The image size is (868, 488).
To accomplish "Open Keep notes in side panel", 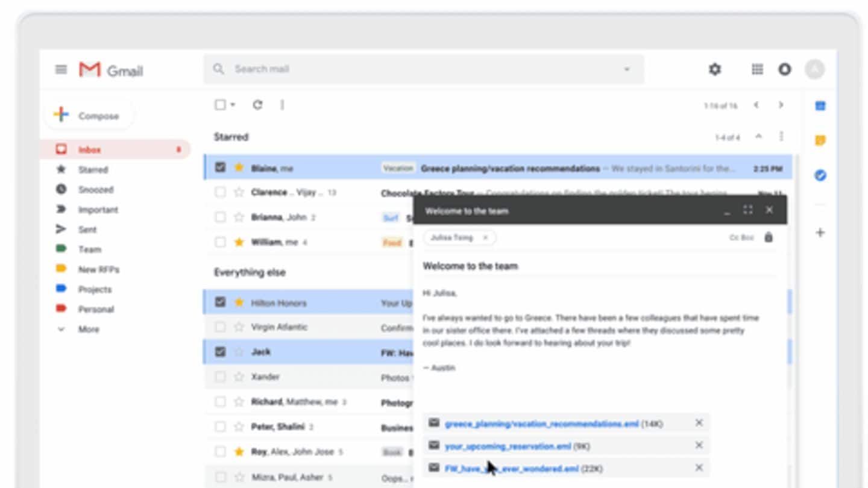I will coord(820,140).
